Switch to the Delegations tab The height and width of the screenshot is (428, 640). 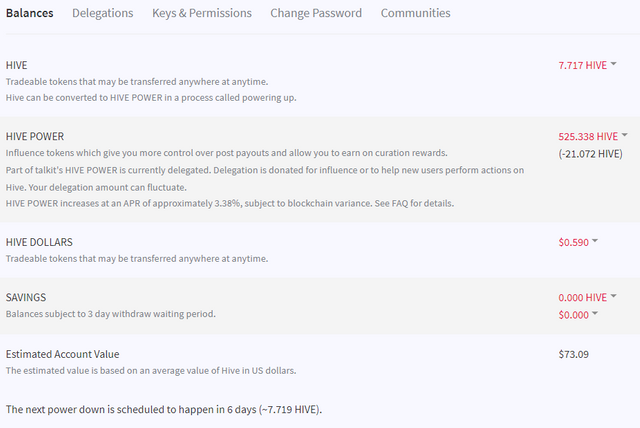[x=102, y=13]
